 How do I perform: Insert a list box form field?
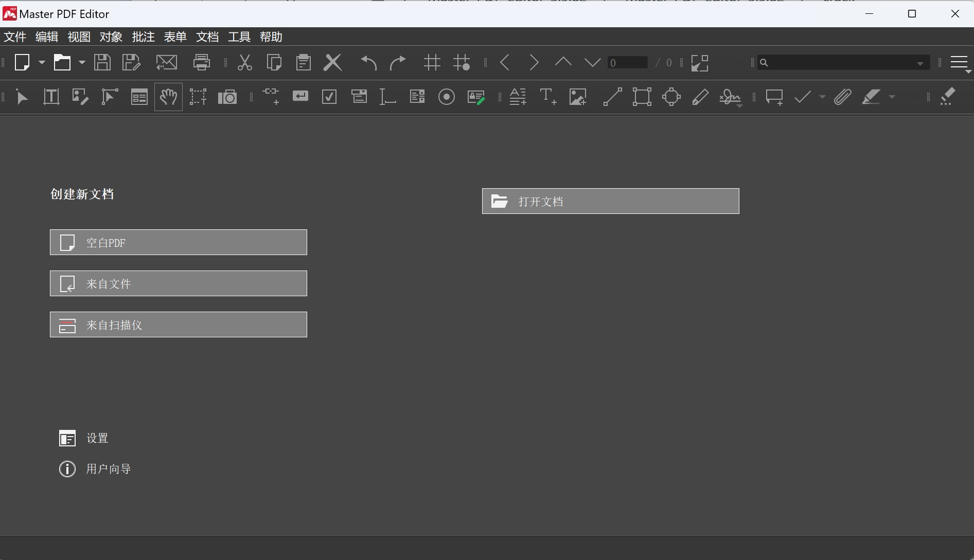(417, 96)
